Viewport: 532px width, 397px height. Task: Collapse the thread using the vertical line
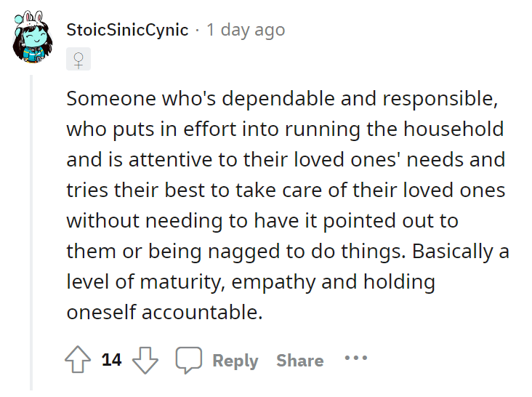click(x=31, y=233)
